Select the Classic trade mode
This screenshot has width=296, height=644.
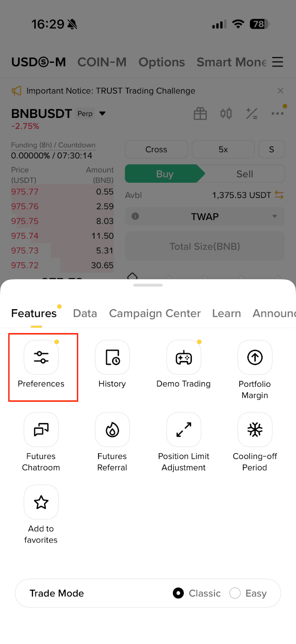(197, 593)
